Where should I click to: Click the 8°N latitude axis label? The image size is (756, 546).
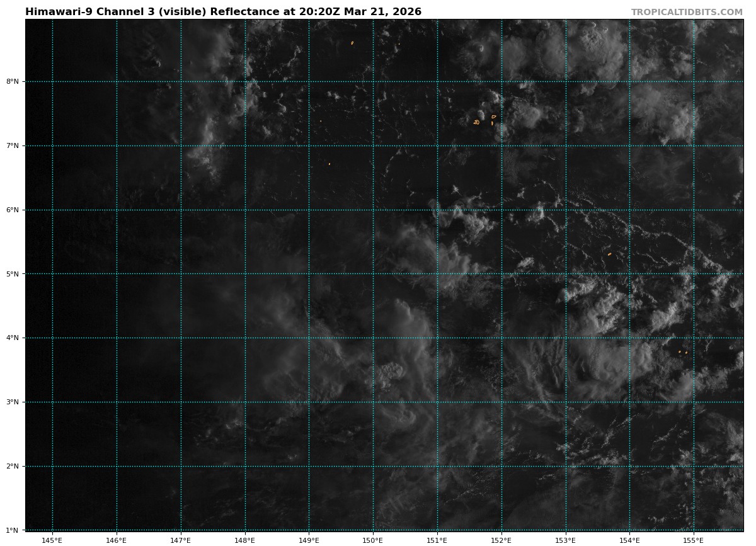pyautogui.click(x=13, y=81)
